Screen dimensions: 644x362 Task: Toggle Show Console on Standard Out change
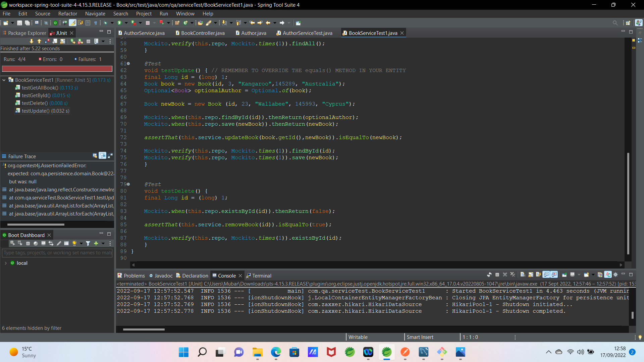click(546, 275)
